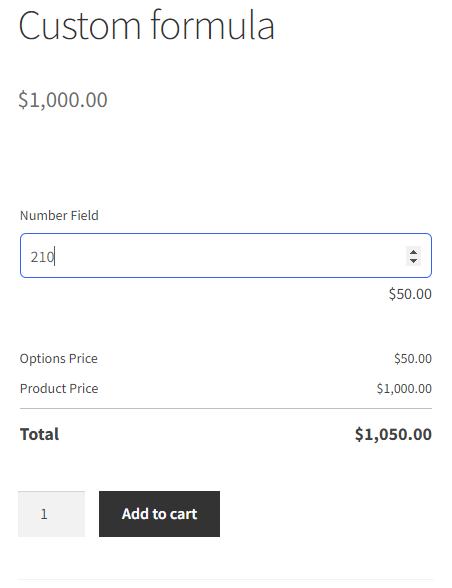Click the cart quantity box showing 1
The image size is (452, 588).
pos(51,514)
